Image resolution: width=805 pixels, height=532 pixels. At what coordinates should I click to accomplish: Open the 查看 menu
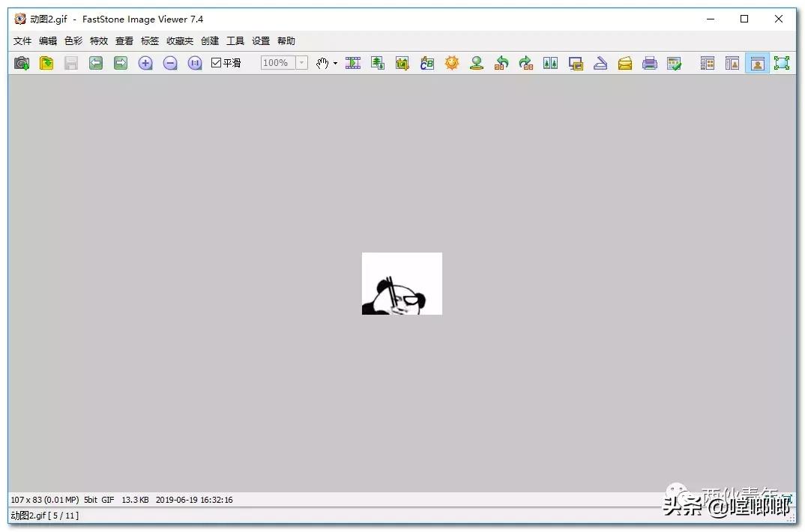pos(124,41)
